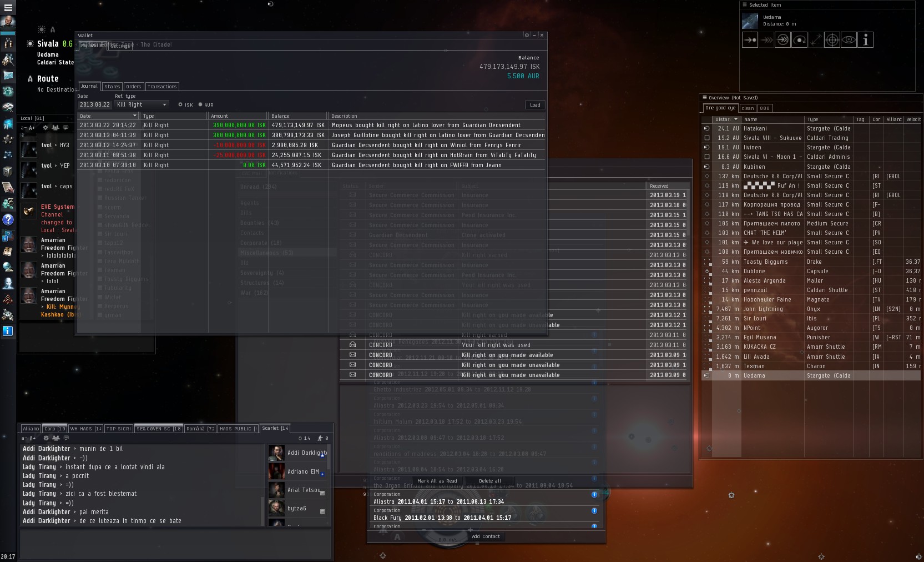
Task: Select wallet entry with -25,000,000.00 ISK amount
Action: pos(311,155)
